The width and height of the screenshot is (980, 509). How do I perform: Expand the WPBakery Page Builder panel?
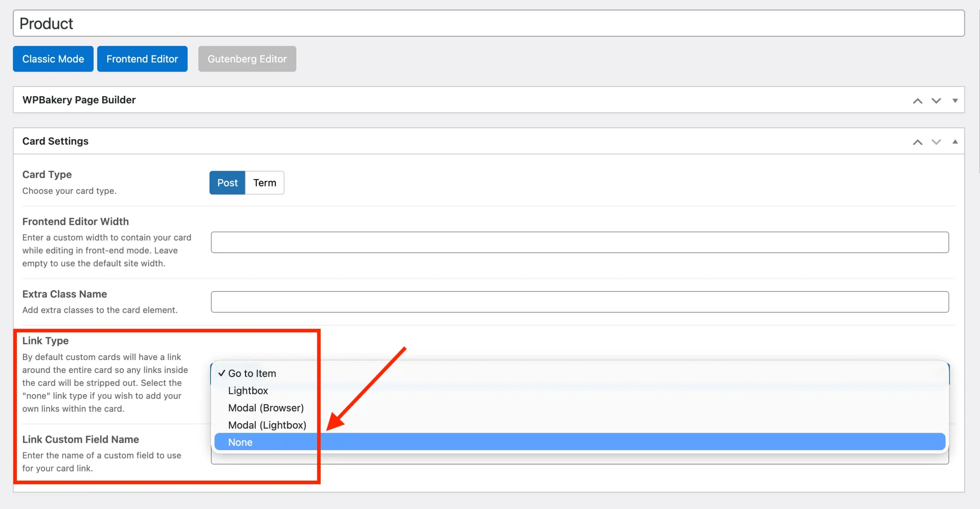[955, 101]
